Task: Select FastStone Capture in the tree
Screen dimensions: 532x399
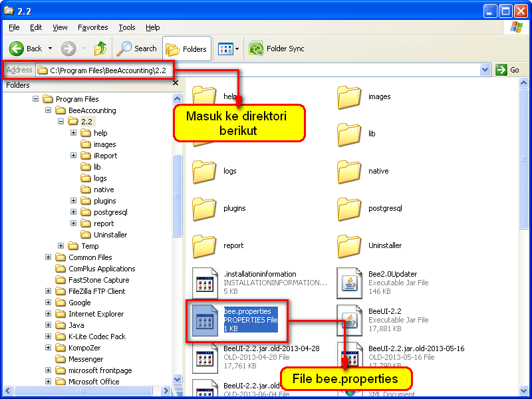Action: [92, 280]
